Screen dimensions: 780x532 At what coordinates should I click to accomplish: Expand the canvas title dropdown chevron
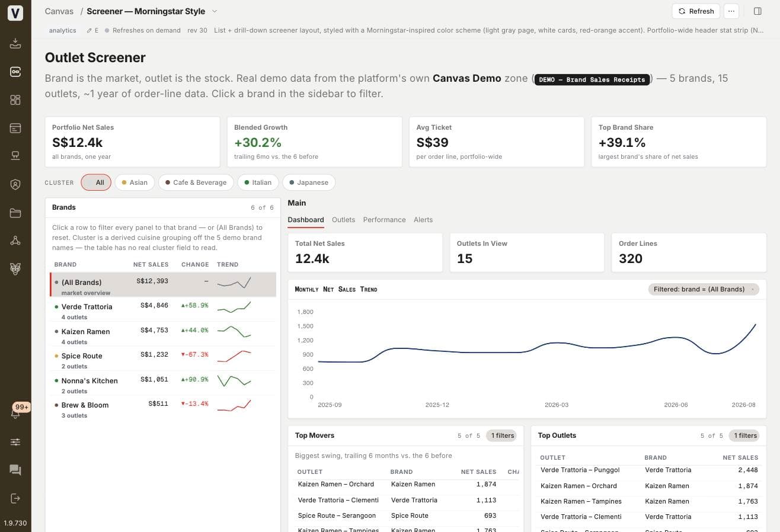(215, 11)
